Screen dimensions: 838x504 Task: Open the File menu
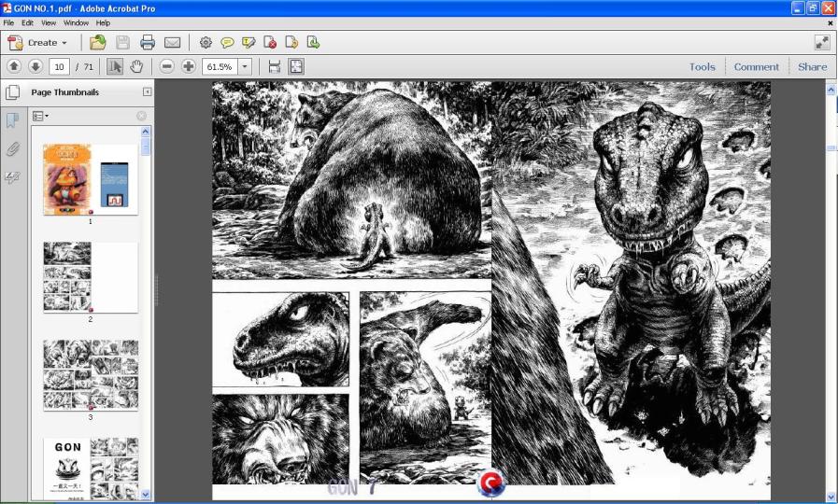coord(8,23)
